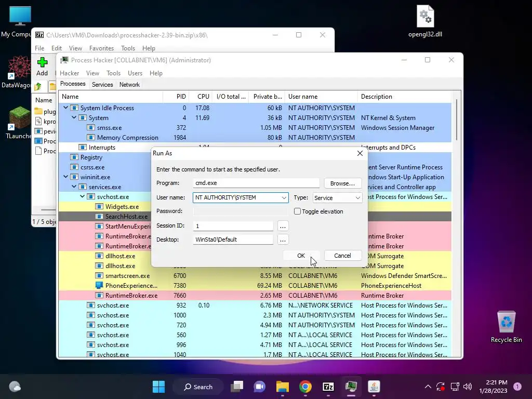Open the weather widget on the taskbar
The width and height of the screenshot is (532, 399).
point(15,387)
